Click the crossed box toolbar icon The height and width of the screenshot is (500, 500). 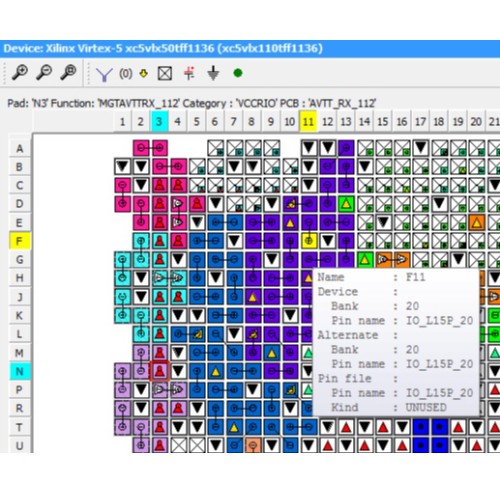pyautogui.click(x=165, y=73)
